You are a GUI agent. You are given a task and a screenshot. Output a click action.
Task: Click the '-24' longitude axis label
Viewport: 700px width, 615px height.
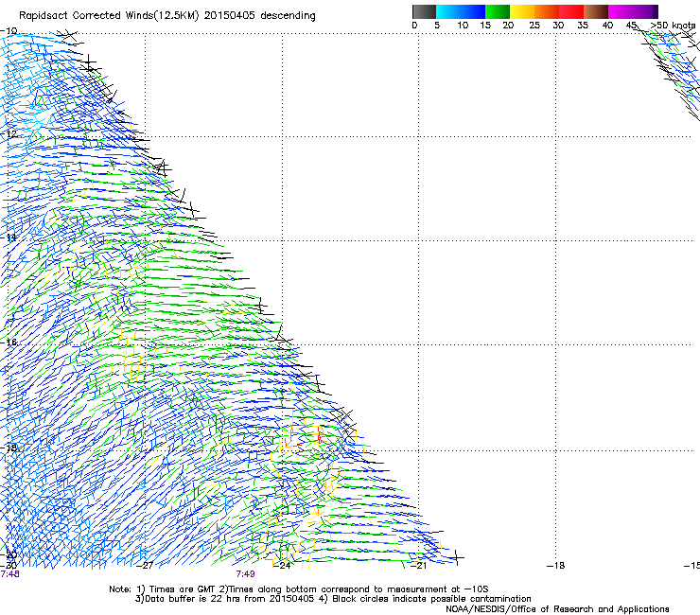[282, 566]
